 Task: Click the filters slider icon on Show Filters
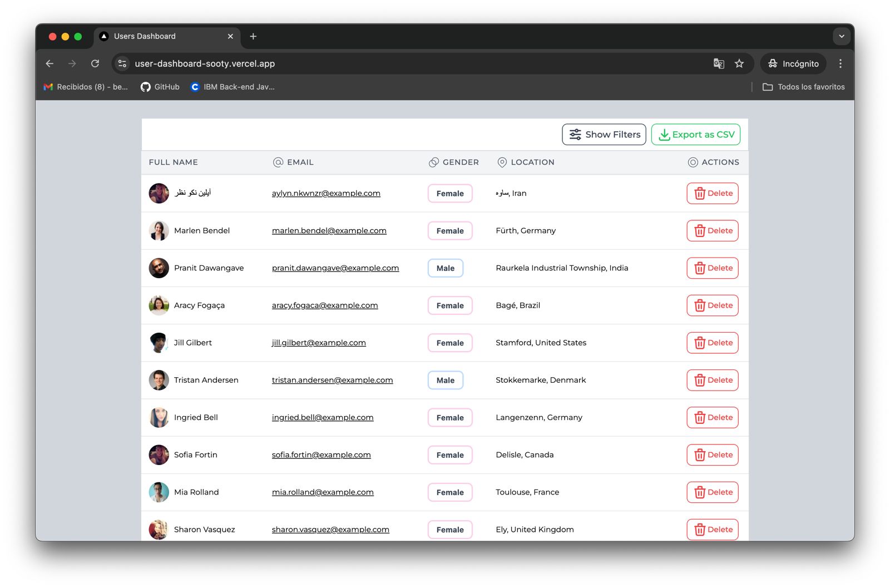pos(575,134)
